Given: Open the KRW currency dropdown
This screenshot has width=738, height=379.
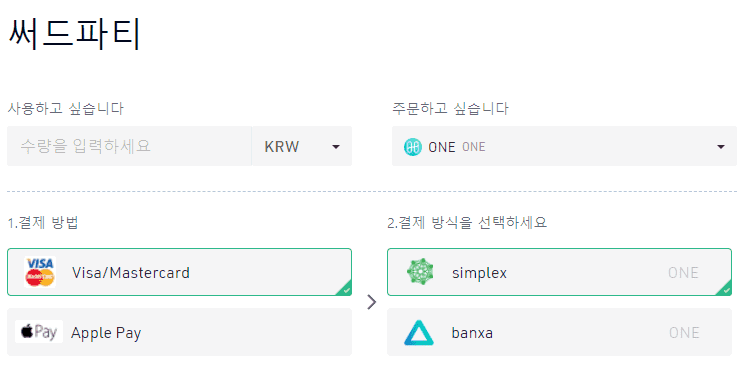Looking at the screenshot, I should point(302,146).
